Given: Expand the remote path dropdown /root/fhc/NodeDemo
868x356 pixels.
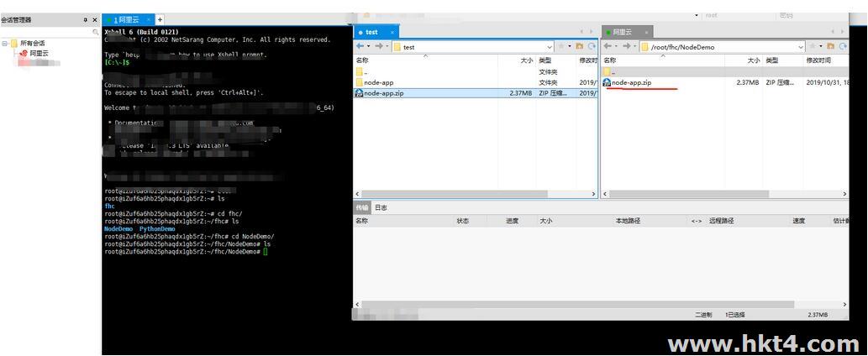Looking at the screenshot, I should pos(801,47).
